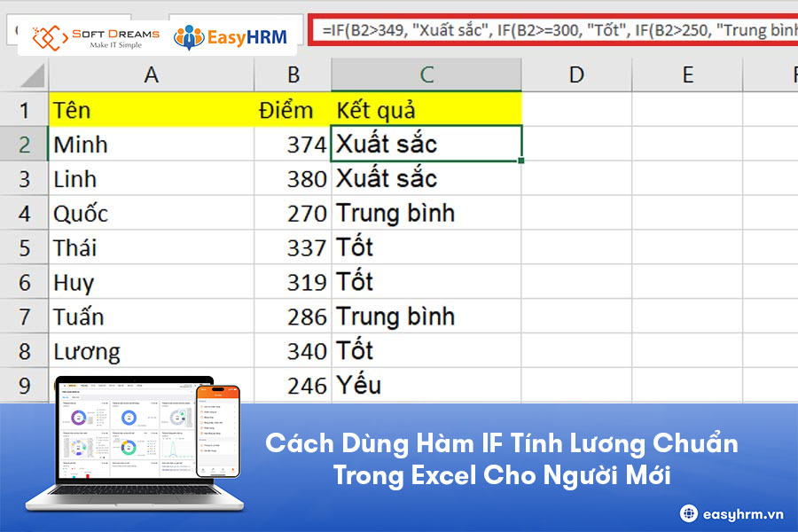Click row number 5 header
Image resolution: width=798 pixels, height=532 pixels.
pyautogui.click(x=24, y=246)
